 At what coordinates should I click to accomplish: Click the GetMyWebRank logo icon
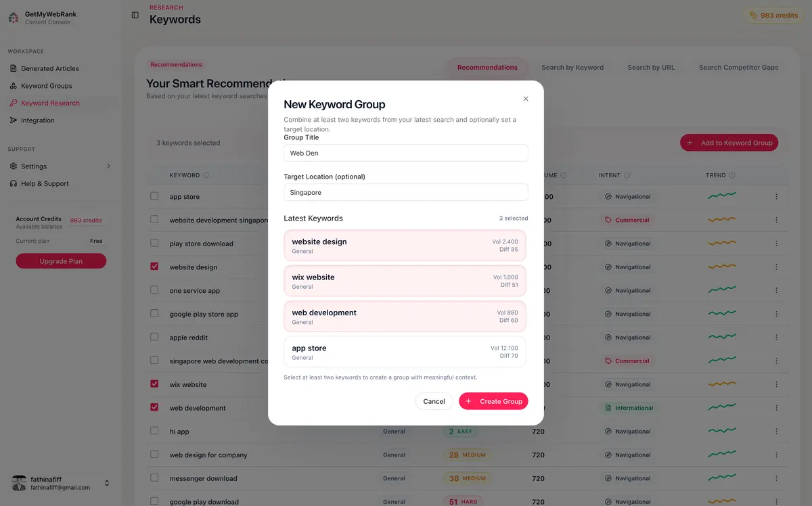(x=12, y=16)
